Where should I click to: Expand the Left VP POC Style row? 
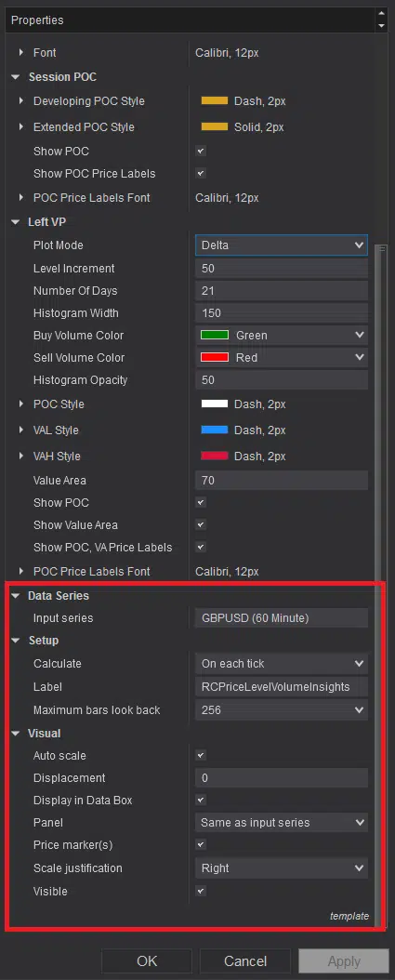(x=21, y=405)
